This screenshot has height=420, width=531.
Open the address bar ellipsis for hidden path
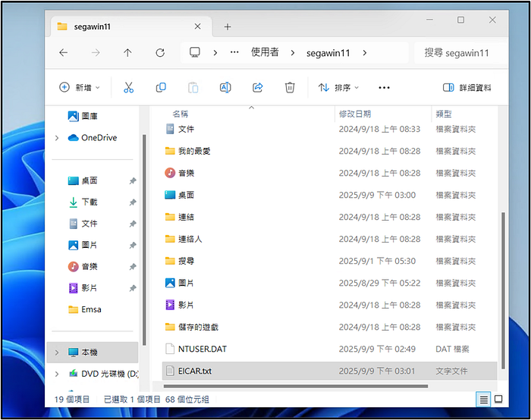(234, 52)
